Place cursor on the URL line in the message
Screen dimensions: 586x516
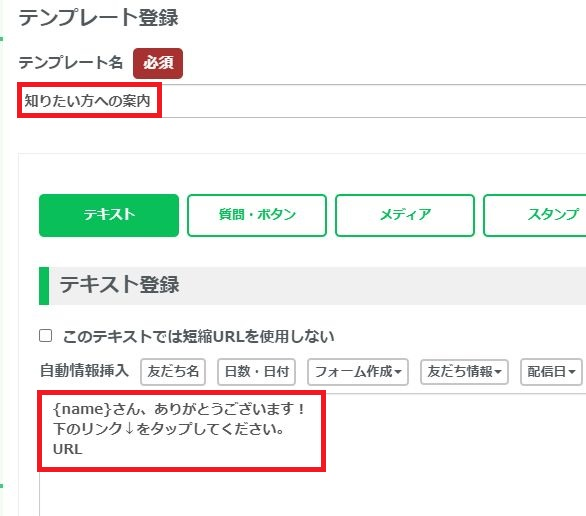pyautogui.click(x=68, y=449)
